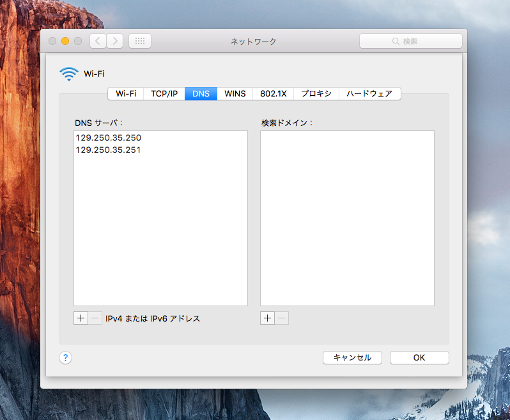The height and width of the screenshot is (420, 510).
Task: Switch to the TCP/IP tab
Action: point(164,94)
